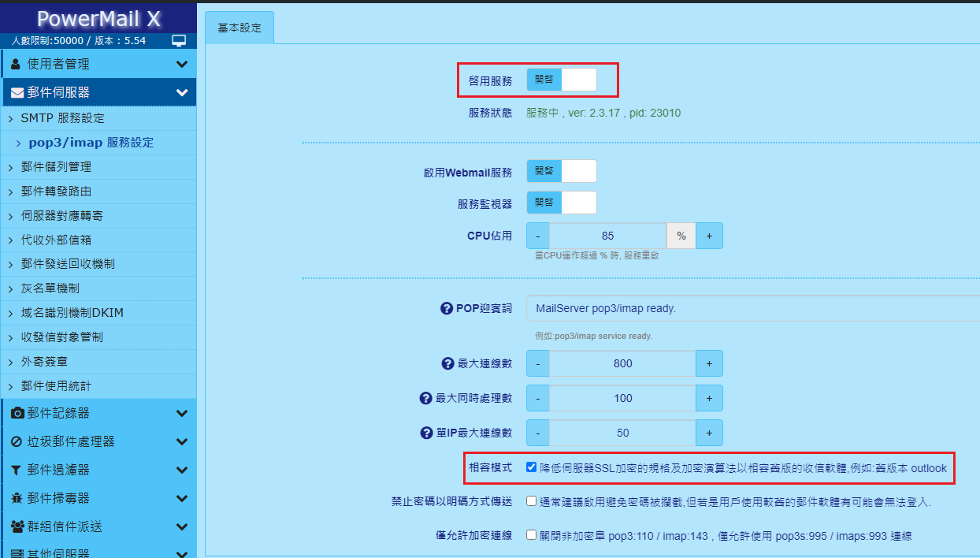This screenshot has width=980, height=558.
Task: Uncheck the 相容模式 checkbox
Action: point(532,467)
